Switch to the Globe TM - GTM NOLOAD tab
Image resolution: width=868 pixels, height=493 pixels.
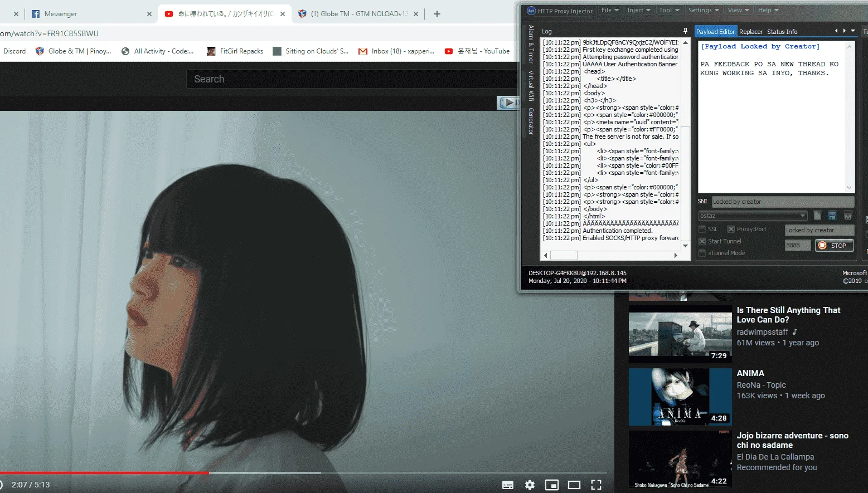[x=358, y=14]
